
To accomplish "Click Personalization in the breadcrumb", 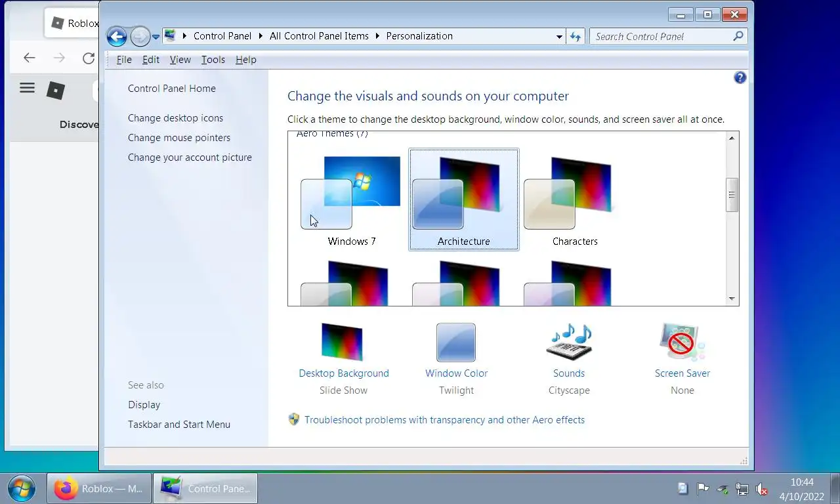I will [419, 36].
